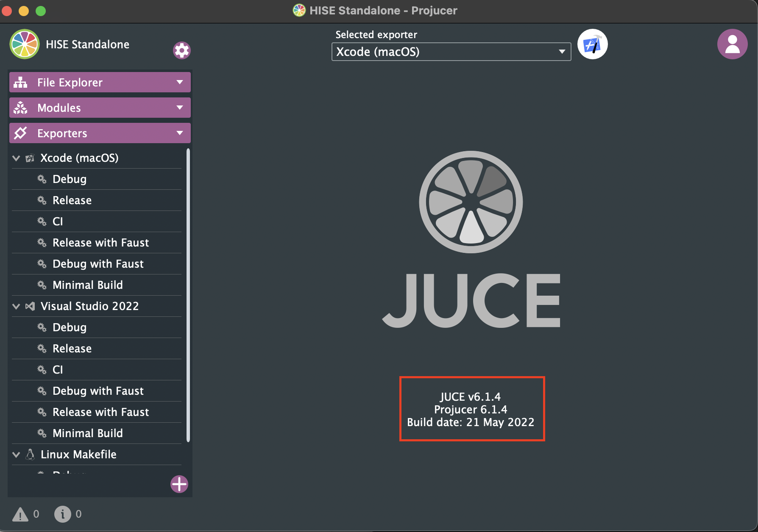Image resolution: width=758 pixels, height=532 pixels.
Task: Click gear icon beside Visual Studio CI
Action: tap(42, 370)
